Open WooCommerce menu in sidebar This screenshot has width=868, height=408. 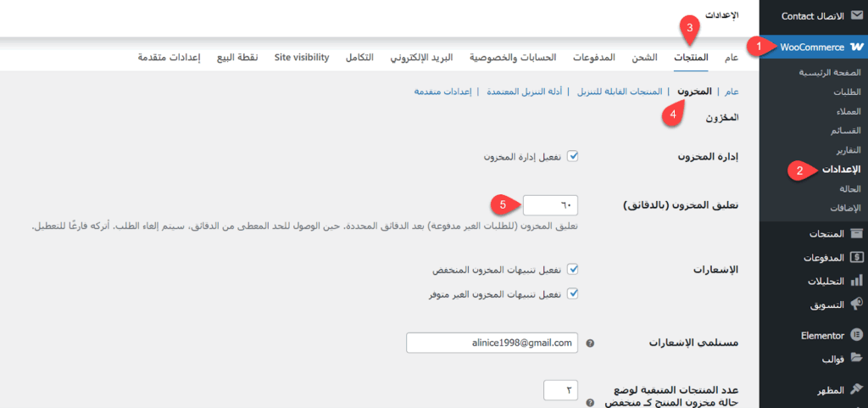pos(814,47)
